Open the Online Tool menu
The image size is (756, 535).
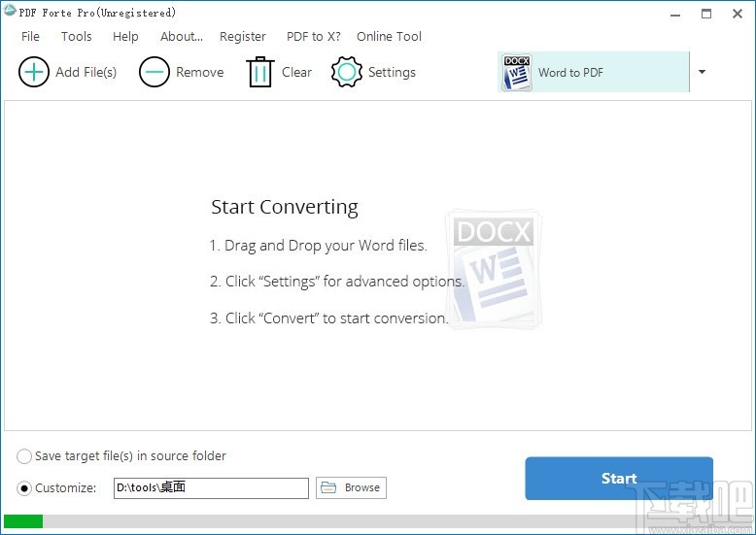(389, 37)
